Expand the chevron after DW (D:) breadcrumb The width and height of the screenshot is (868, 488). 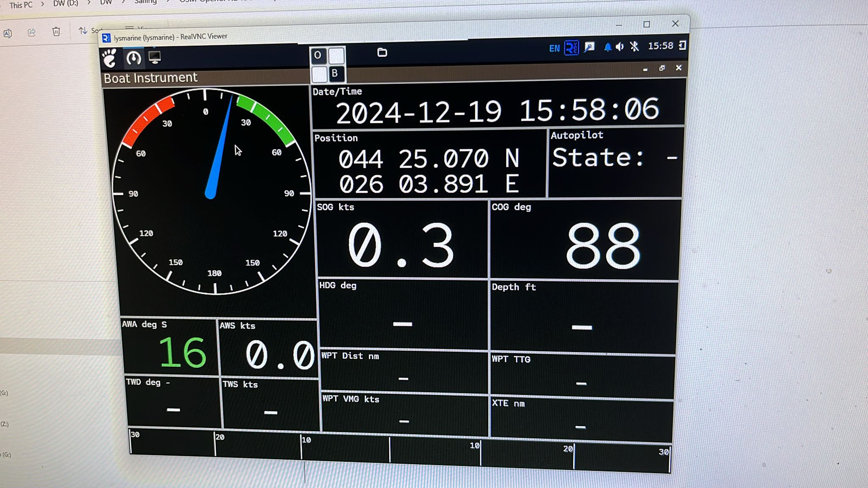pyautogui.click(x=89, y=3)
